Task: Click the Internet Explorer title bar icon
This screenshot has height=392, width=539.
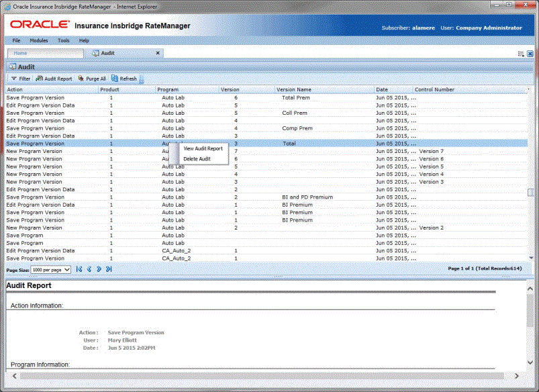Action: (7, 7)
